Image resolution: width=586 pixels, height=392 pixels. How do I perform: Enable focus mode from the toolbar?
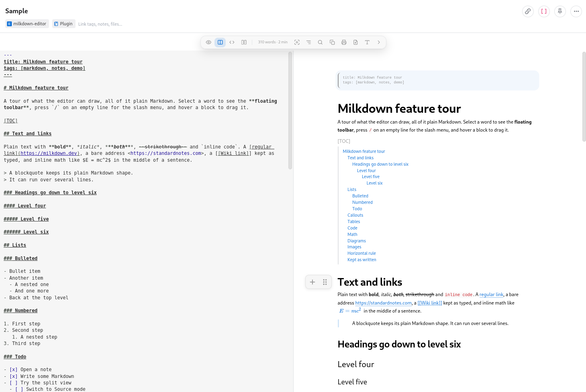tap(297, 42)
